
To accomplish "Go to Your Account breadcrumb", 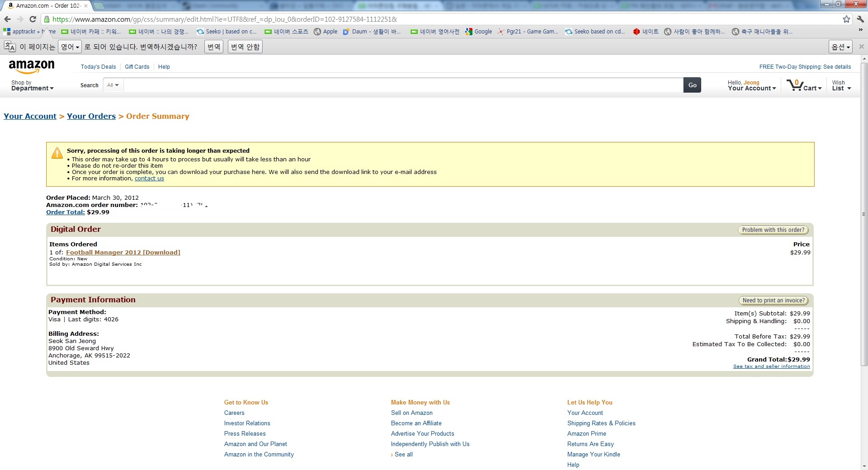I will [x=30, y=116].
